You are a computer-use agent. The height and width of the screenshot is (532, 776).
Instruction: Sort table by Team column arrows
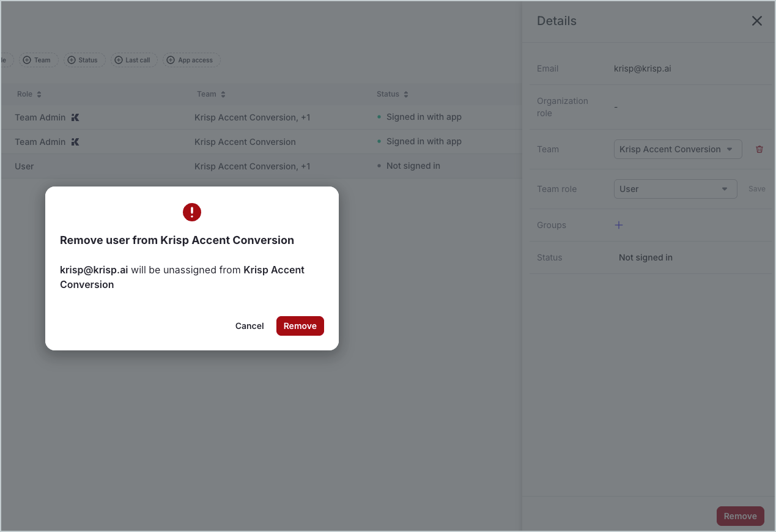(x=223, y=94)
